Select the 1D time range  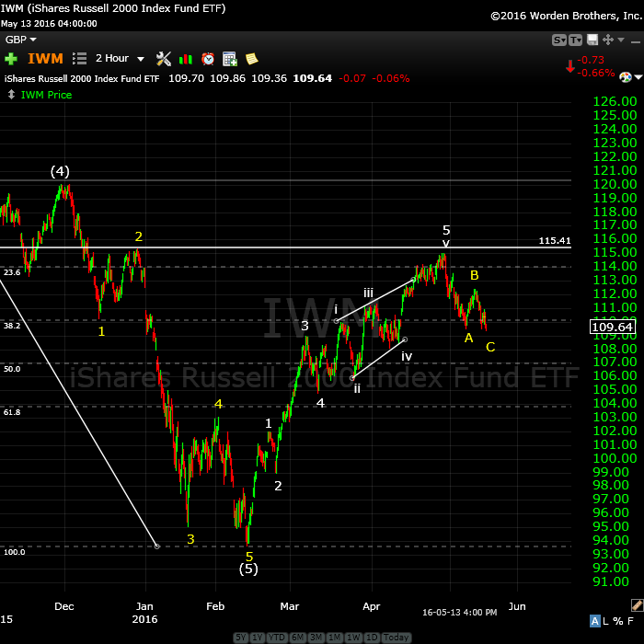(x=372, y=637)
